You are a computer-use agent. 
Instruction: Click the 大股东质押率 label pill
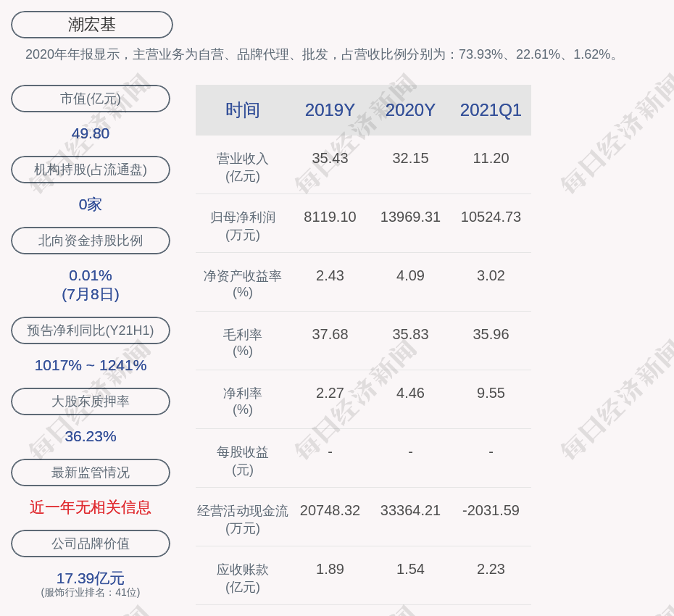[91, 401]
